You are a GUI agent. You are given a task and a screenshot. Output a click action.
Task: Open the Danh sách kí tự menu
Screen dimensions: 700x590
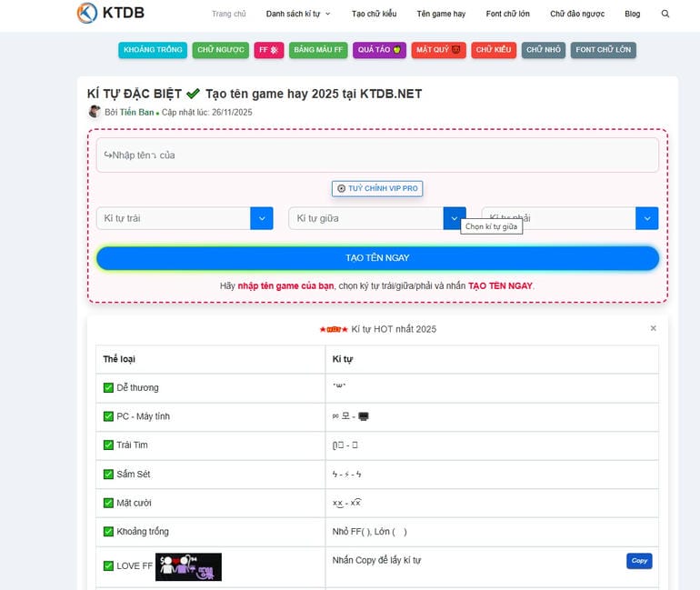pos(297,15)
